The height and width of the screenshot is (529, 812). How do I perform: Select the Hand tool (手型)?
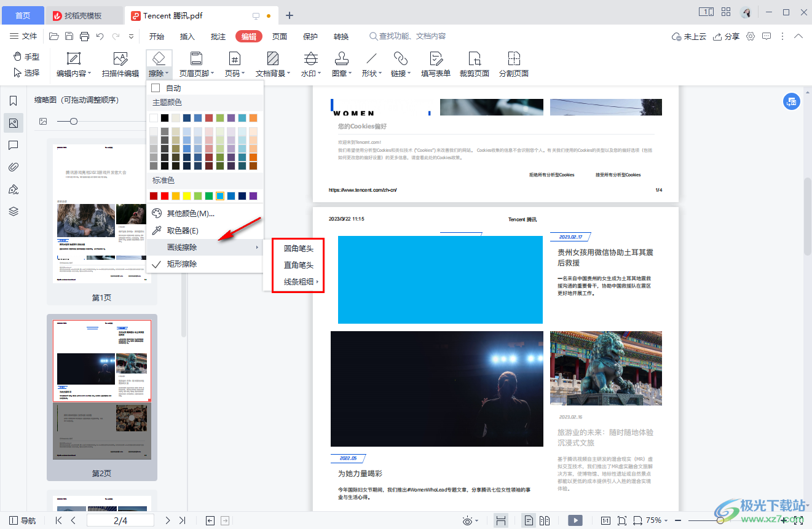[26, 57]
